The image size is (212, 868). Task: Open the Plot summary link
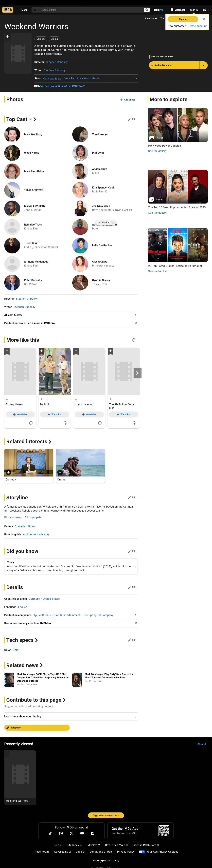tap(13, 517)
